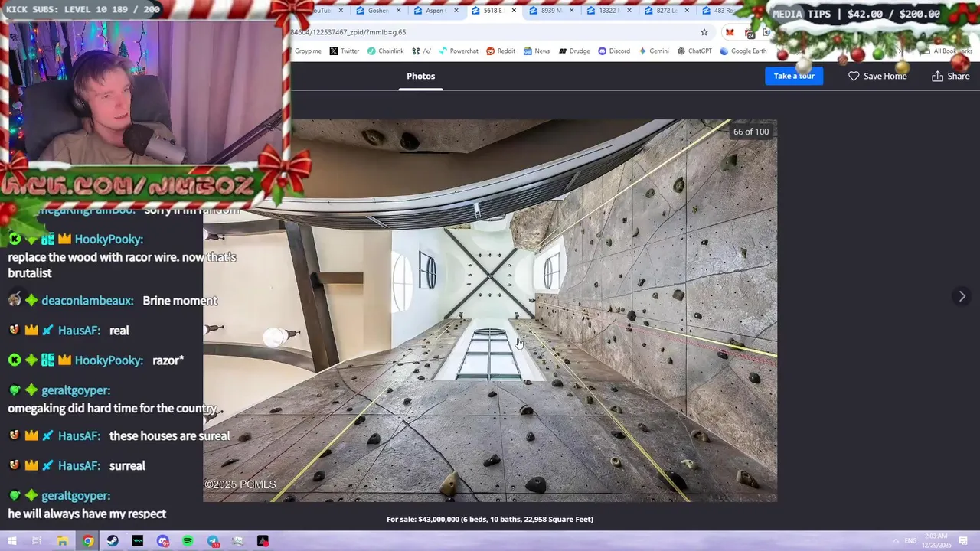Click the geraltgoyper username above 'omegaking did hard time'
980x551 pixels.
pos(75,390)
